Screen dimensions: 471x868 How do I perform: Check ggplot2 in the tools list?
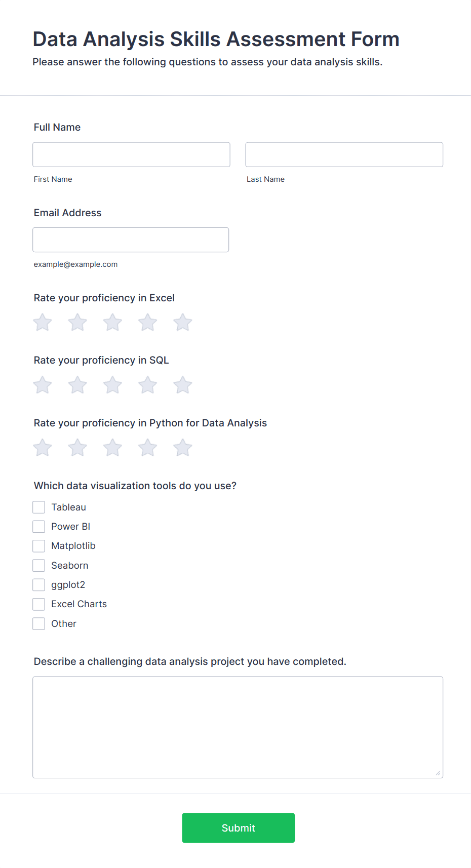coord(38,584)
